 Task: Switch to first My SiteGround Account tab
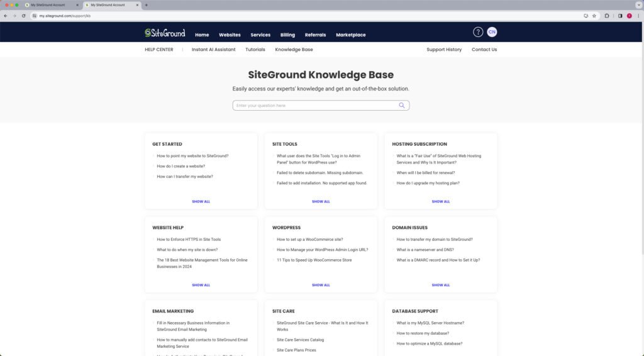(48, 5)
